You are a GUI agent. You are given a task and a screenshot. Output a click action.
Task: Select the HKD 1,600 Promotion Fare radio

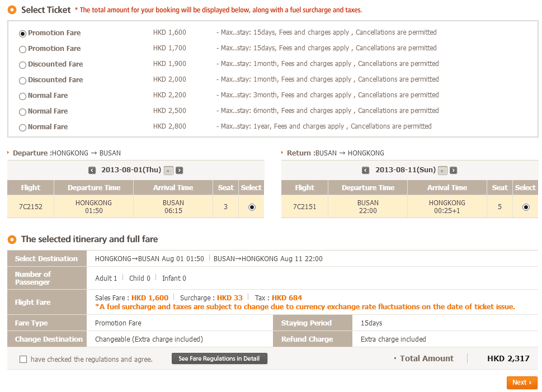coord(23,34)
